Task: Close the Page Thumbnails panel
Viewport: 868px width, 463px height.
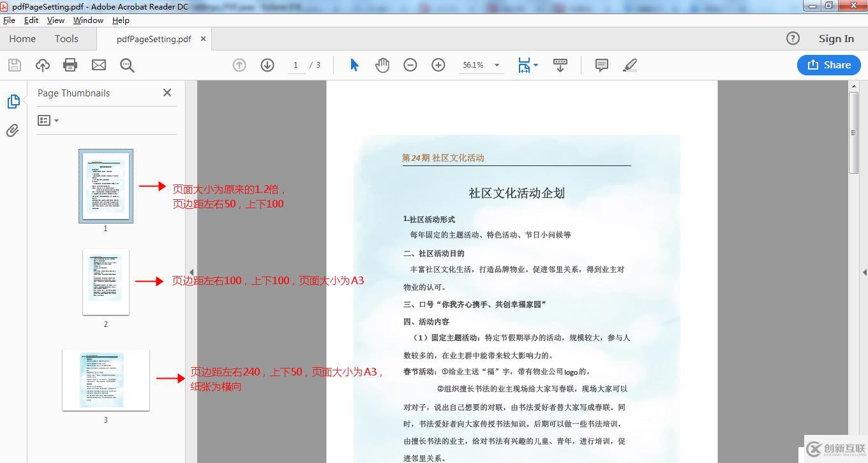Action: pyautogui.click(x=167, y=93)
